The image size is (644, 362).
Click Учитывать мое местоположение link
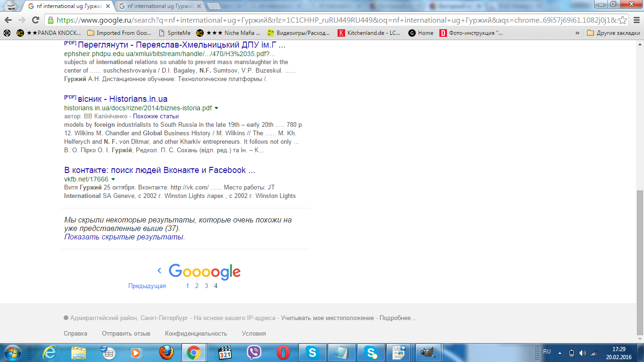coord(328,318)
